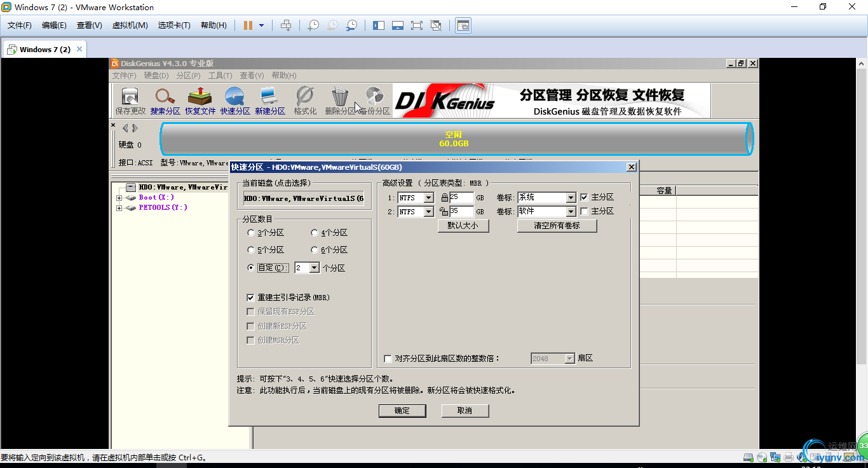Click the current disk HD0:VMware selection button
Viewport: 868px width, 468px height.
[x=304, y=198]
